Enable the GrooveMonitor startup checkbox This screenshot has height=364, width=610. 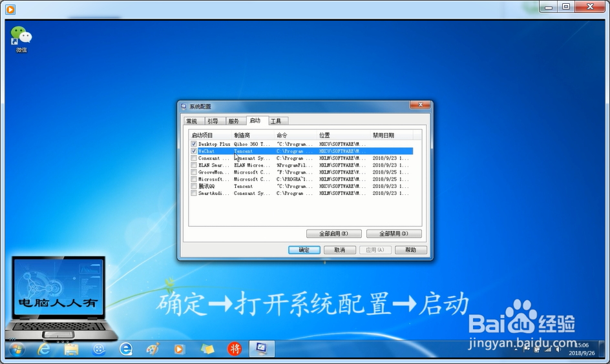194,172
